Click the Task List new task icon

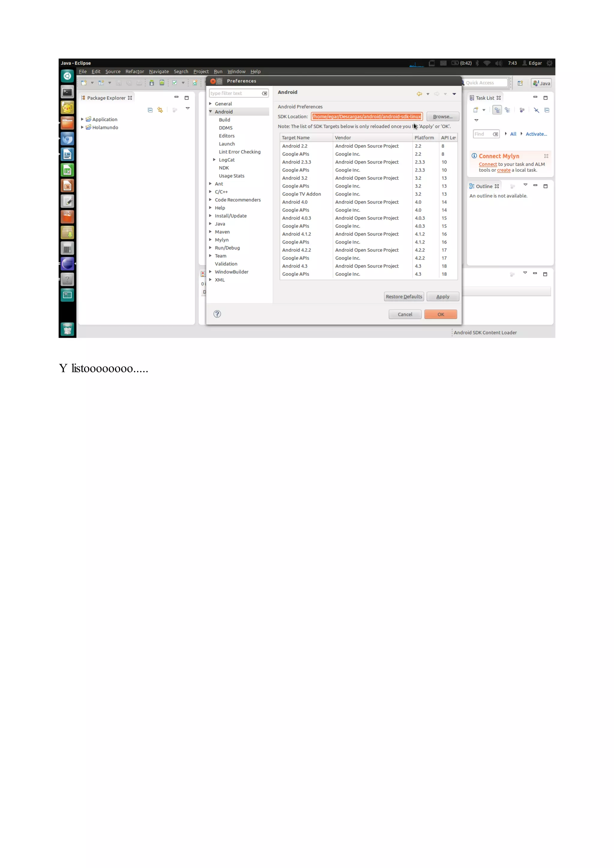click(475, 110)
